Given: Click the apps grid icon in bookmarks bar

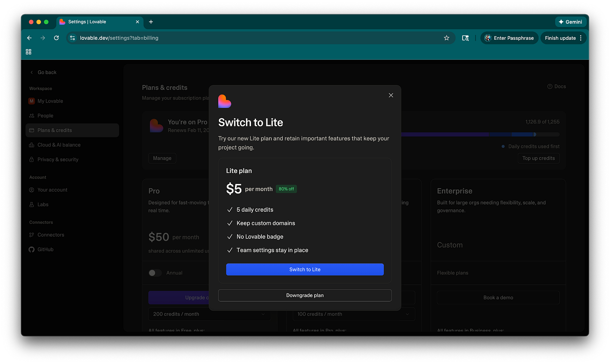Looking at the screenshot, I should [x=28, y=52].
